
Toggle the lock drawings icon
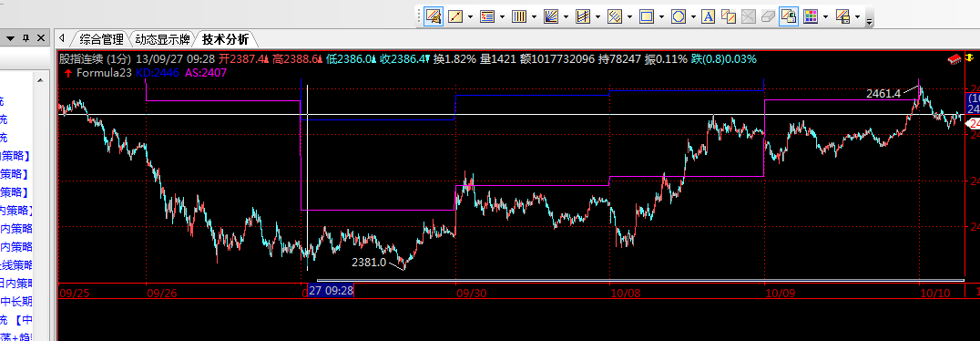tap(789, 16)
